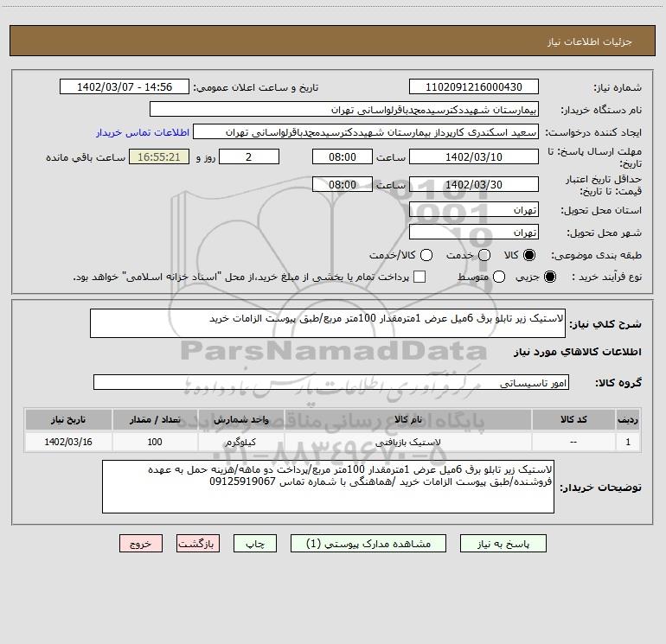
Task: Click the ردیف column header
Action: click(x=628, y=419)
